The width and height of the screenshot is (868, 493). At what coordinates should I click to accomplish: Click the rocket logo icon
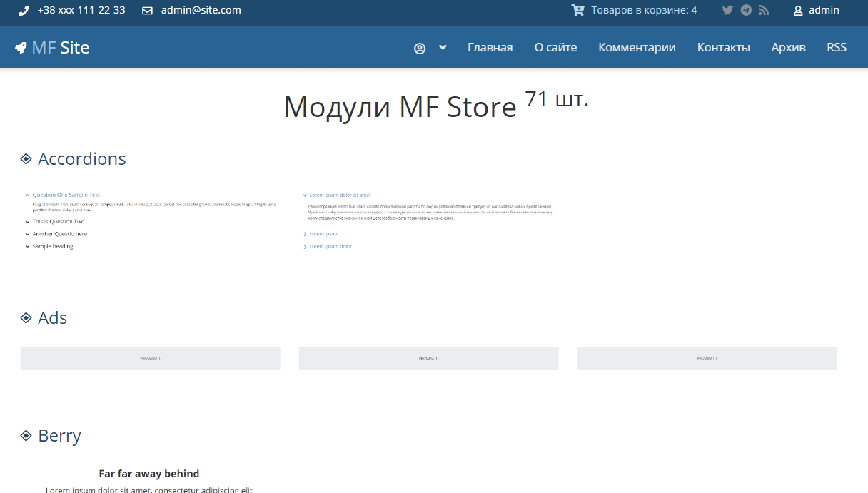click(x=21, y=48)
